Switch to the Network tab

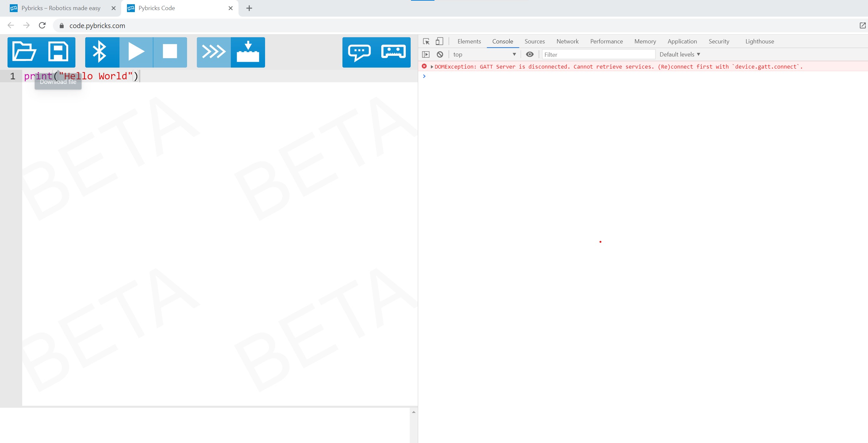point(567,41)
